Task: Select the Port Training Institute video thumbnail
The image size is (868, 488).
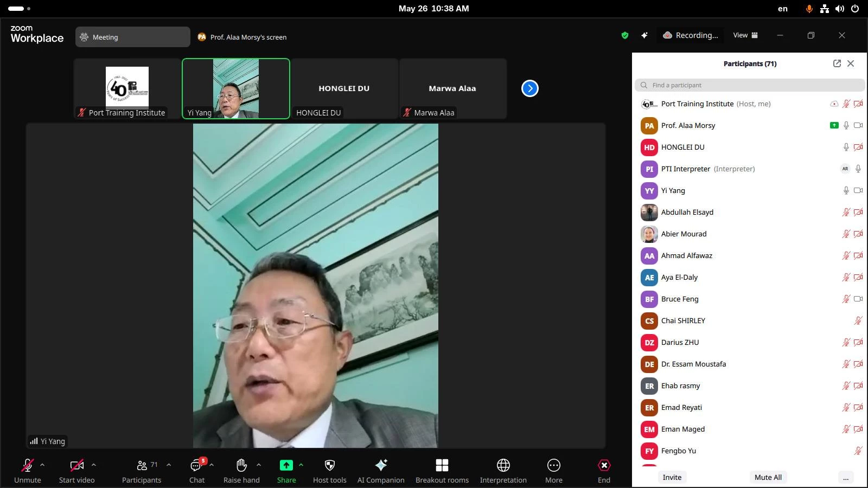Action: coord(127,88)
